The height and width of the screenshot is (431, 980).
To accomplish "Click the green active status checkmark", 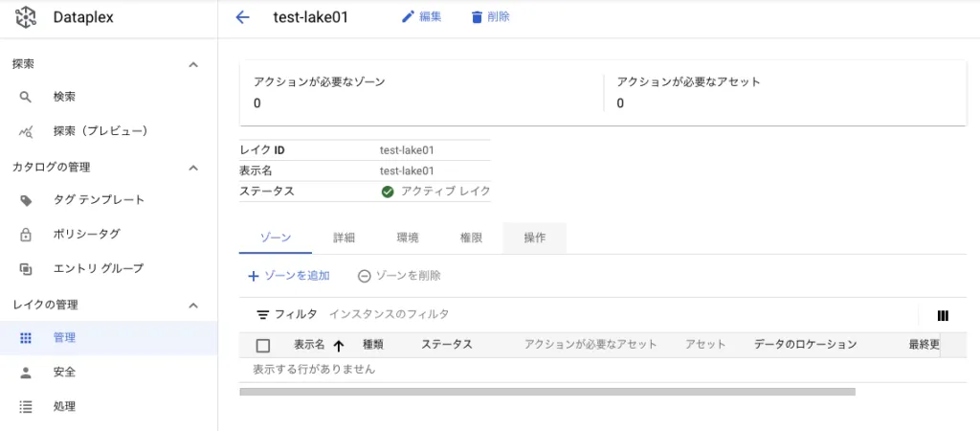I will pos(388,192).
